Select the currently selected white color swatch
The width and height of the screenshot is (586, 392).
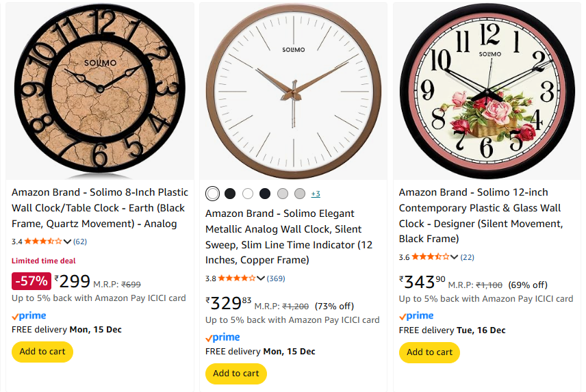(213, 194)
